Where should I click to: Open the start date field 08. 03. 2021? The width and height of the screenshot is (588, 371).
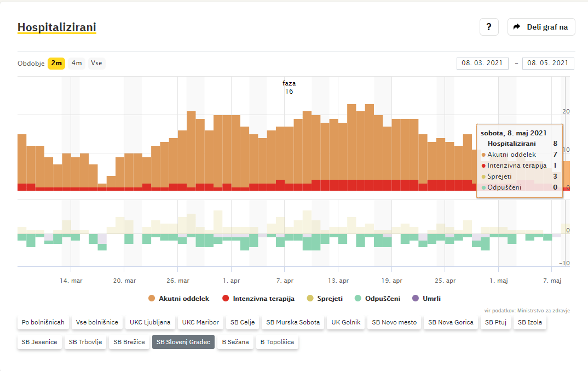pos(482,64)
